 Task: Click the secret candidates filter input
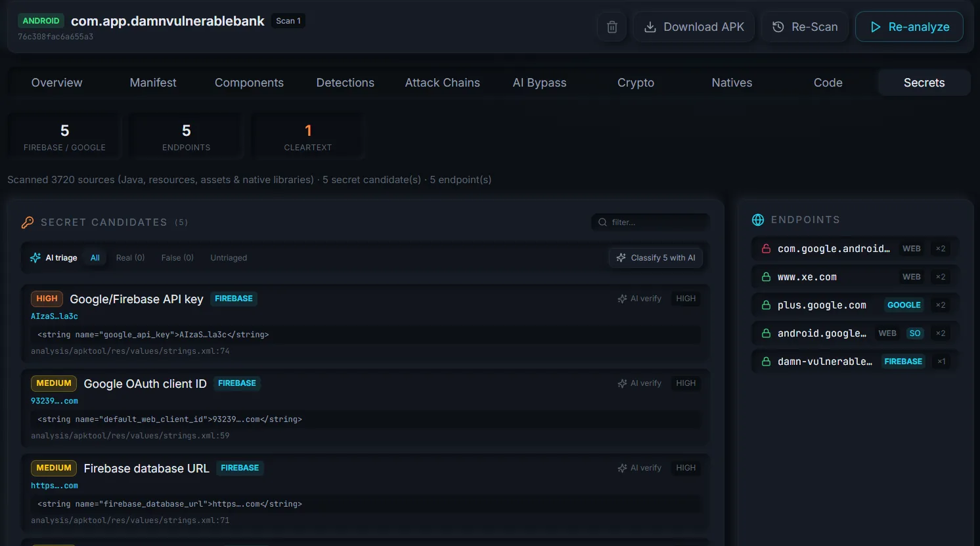point(650,222)
